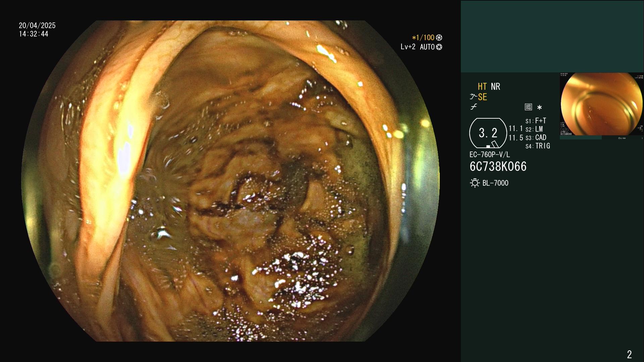Click the structure enhancement icon left of SE
Screen dimensions: 644x362
(473, 97)
